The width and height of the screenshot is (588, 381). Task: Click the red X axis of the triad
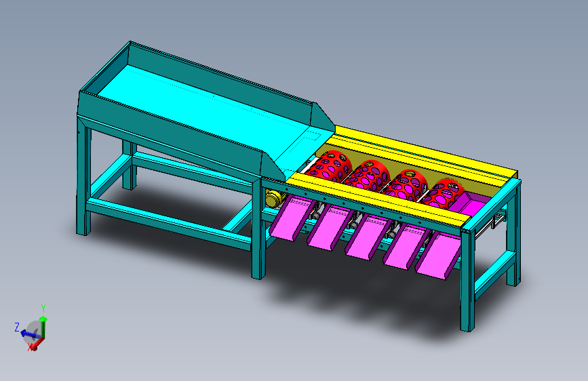pyautogui.click(x=36, y=345)
